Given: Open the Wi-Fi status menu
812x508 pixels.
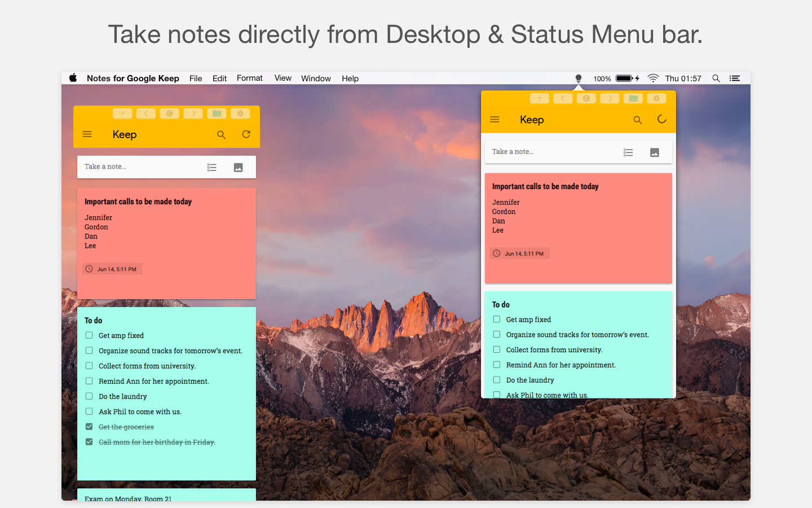Looking at the screenshot, I should (653, 78).
